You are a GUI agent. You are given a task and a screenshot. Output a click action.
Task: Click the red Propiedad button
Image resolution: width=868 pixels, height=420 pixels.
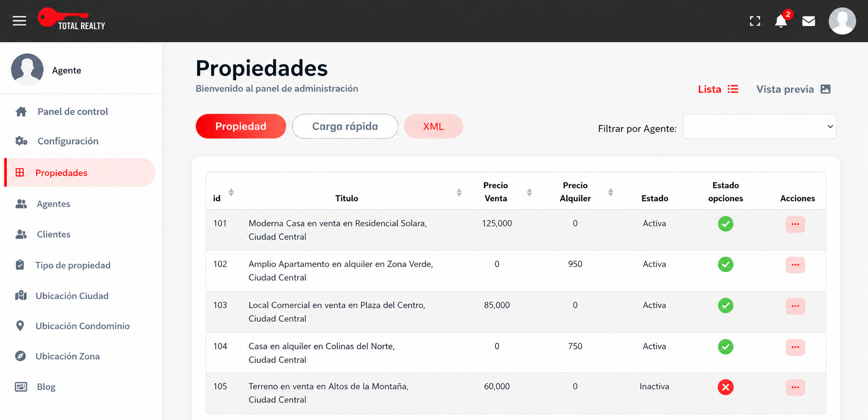click(x=241, y=126)
